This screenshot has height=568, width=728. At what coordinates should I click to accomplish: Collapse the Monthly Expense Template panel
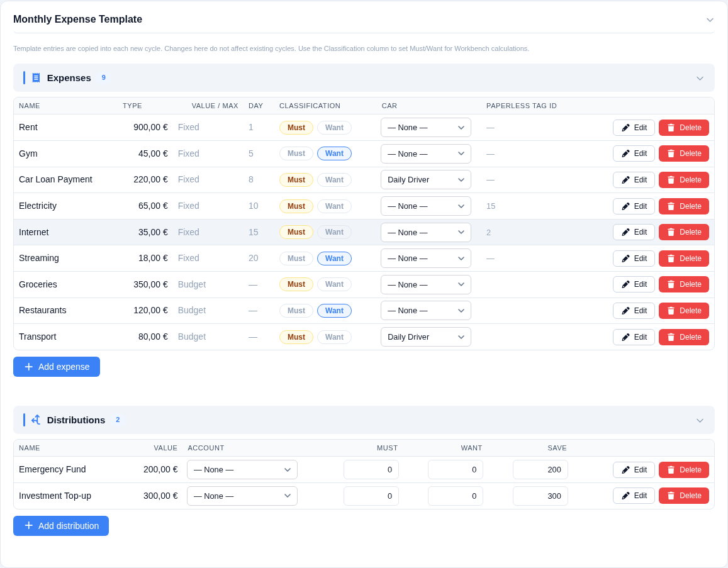click(710, 19)
